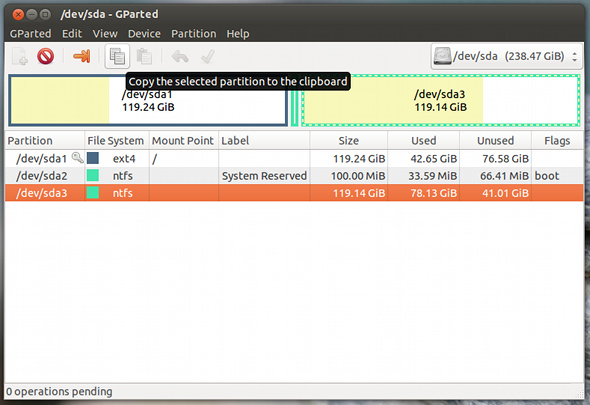590x405 pixels.
Task: Open the View menu
Action: (x=105, y=34)
